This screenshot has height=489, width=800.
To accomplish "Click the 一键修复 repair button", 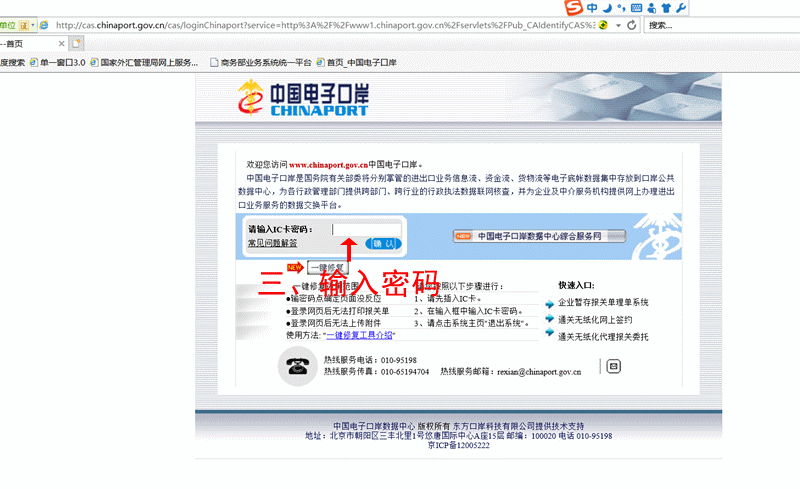I will pos(327,267).
